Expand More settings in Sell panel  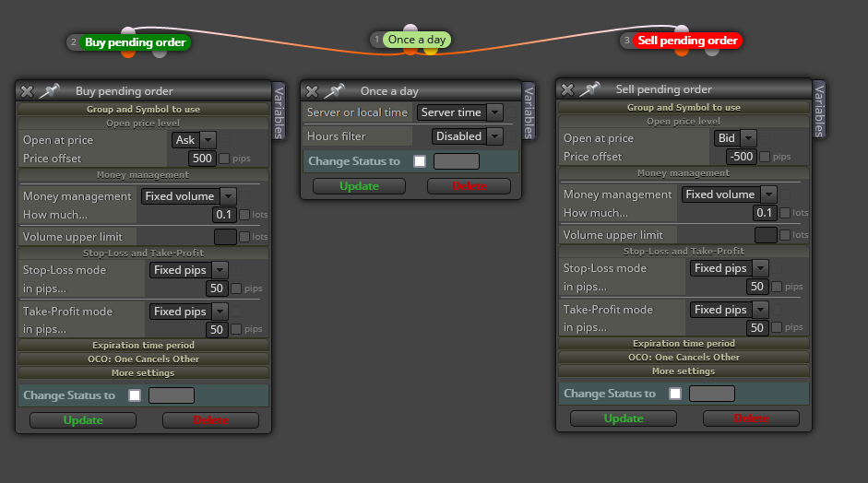[684, 371]
